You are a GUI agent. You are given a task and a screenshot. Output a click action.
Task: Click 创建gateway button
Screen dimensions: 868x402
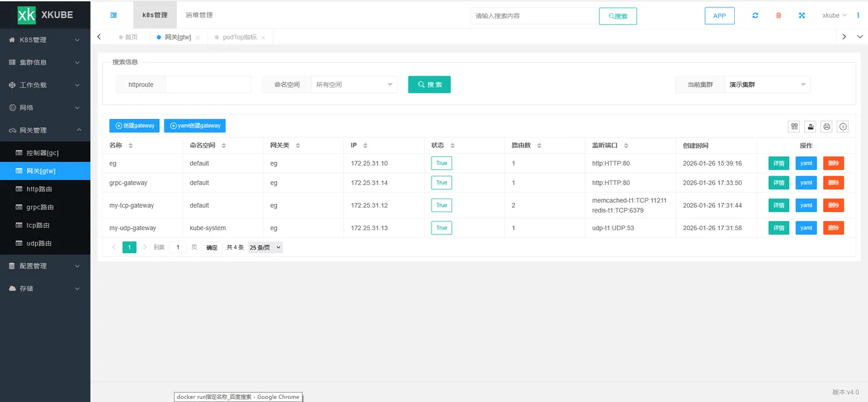pos(135,125)
